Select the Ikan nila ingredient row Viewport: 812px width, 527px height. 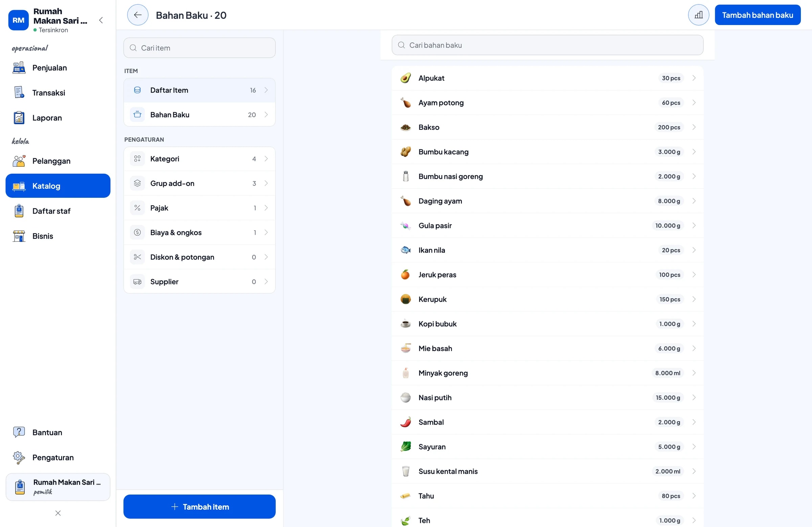547,250
